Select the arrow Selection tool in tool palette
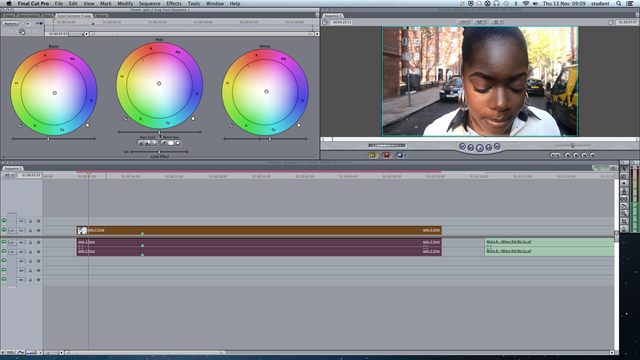640x360 pixels. [x=624, y=168]
